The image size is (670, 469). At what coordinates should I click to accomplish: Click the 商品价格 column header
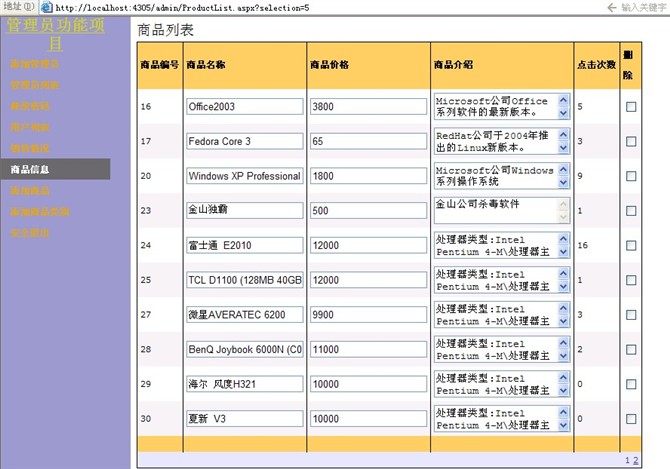329,65
